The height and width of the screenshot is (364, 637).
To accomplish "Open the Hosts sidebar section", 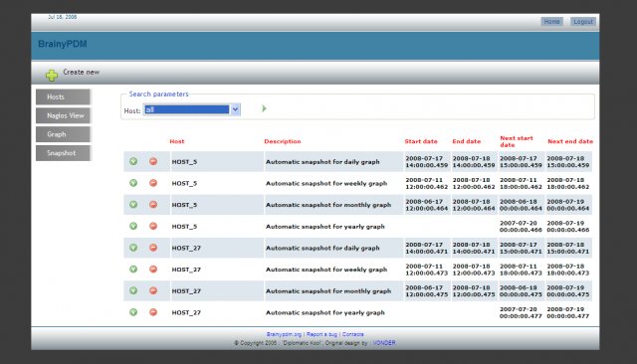I will tap(63, 97).
